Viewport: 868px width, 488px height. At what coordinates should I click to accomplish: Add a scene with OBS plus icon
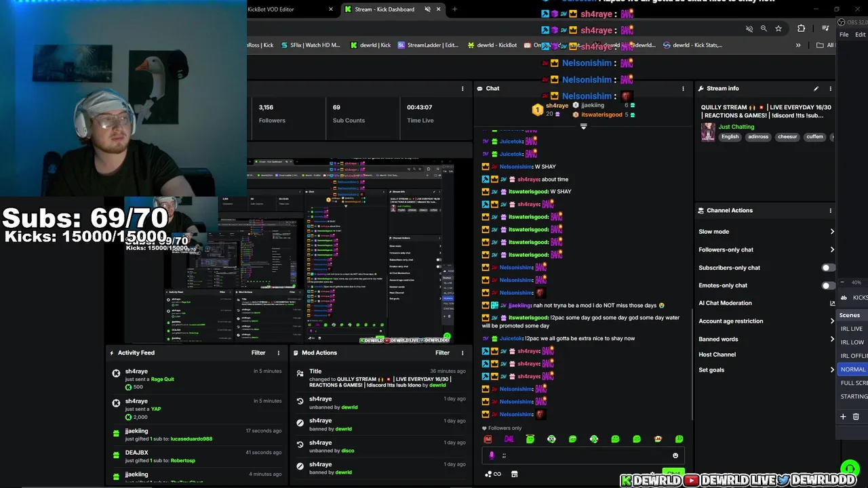844,417
